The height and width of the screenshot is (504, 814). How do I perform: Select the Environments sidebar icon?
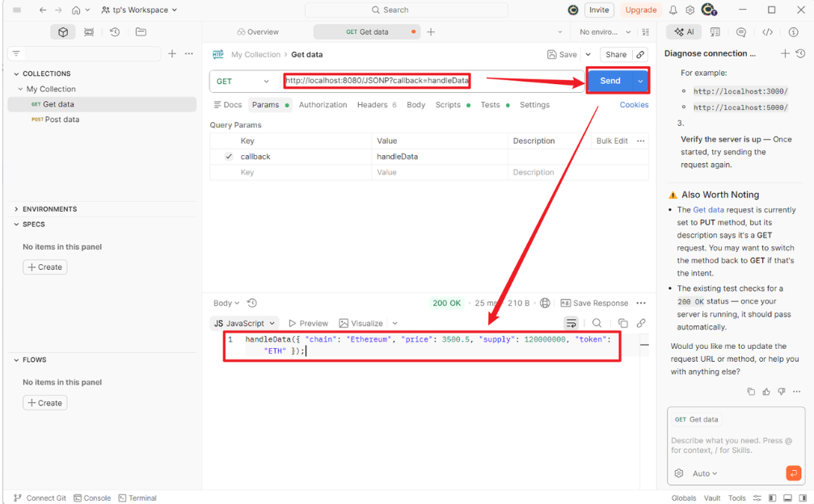[x=89, y=32]
